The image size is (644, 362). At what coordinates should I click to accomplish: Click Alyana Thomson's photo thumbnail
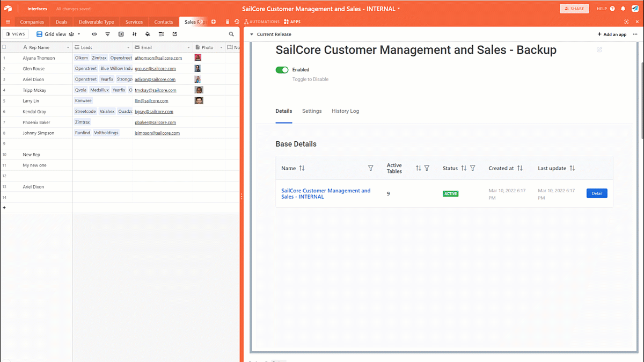point(198,57)
